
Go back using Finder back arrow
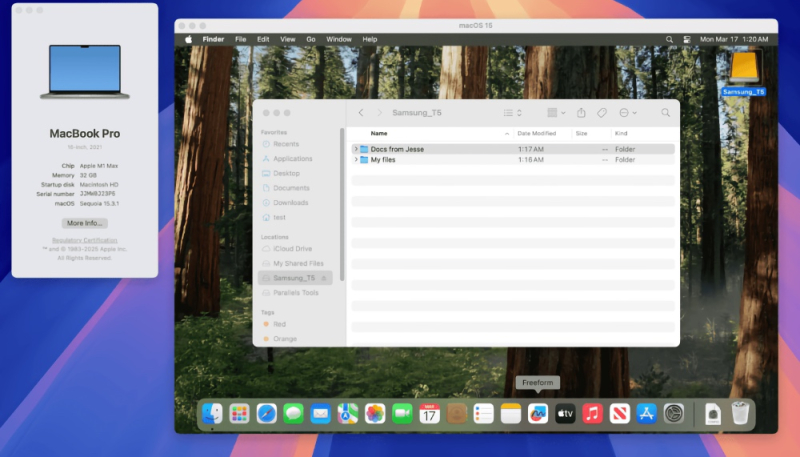tap(361, 113)
